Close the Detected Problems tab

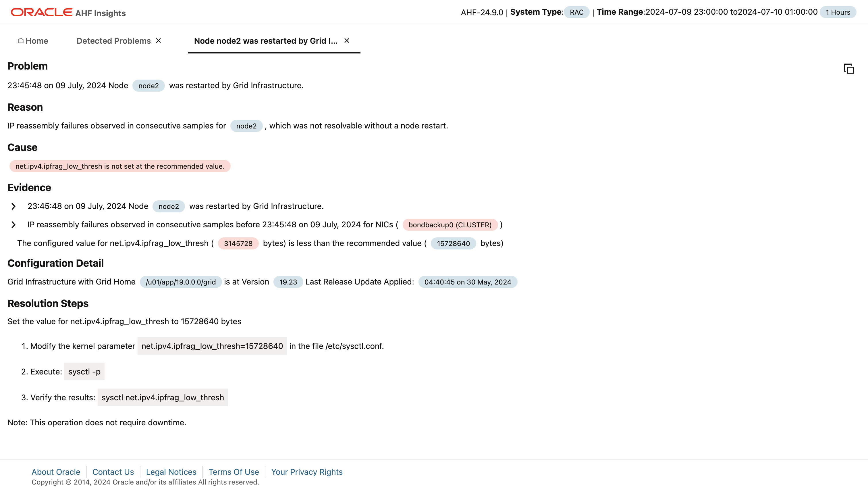click(x=158, y=41)
